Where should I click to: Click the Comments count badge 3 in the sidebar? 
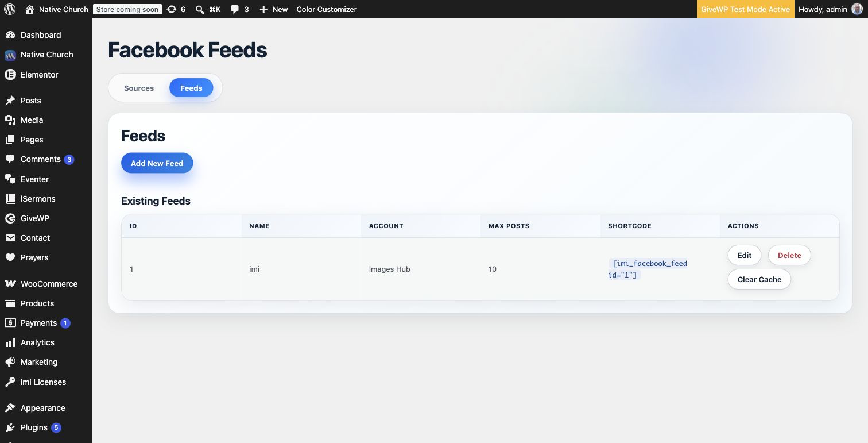[x=69, y=160]
